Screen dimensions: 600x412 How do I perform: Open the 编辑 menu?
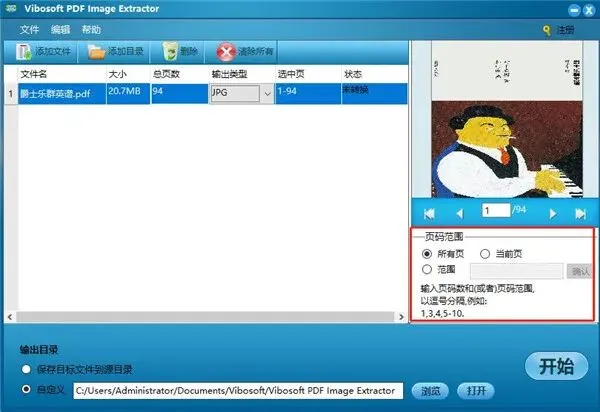pyautogui.click(x=60, y=30)
